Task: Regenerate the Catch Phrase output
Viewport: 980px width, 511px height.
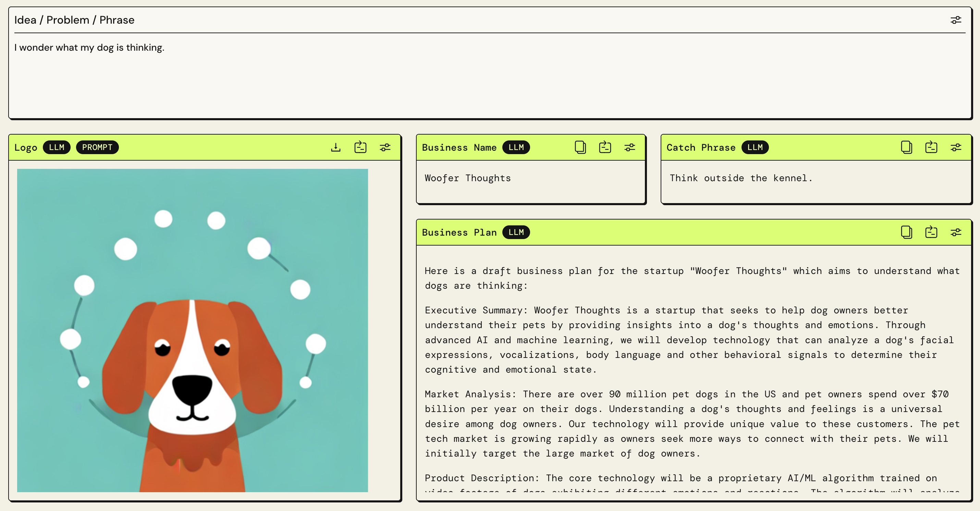Action: click(931, 147)
